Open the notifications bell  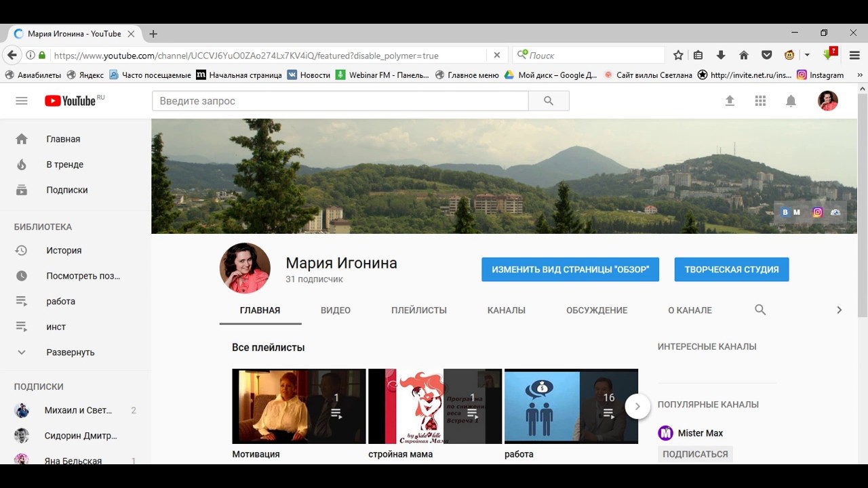[x=791, y=101]
